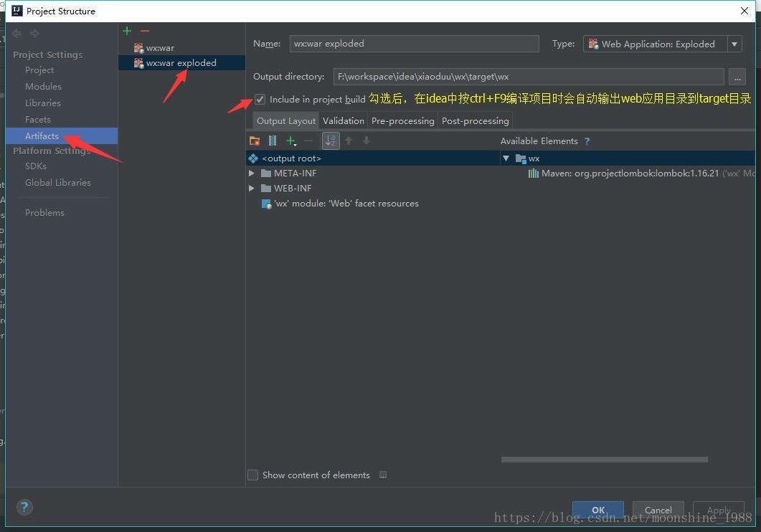Go back using the left navigation arrow
Screen dimensions: 761x532
17,33
